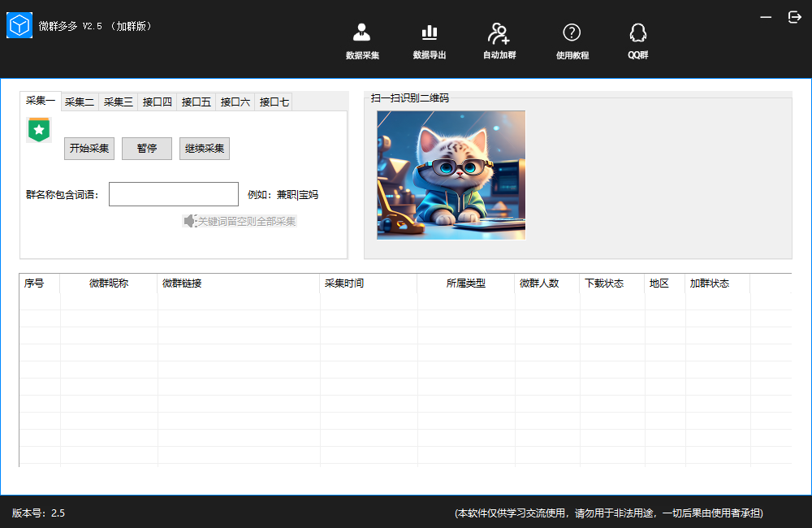
Task: Switch to 采集三 interface
Action: pyautogui.click(x=118, y=102)
